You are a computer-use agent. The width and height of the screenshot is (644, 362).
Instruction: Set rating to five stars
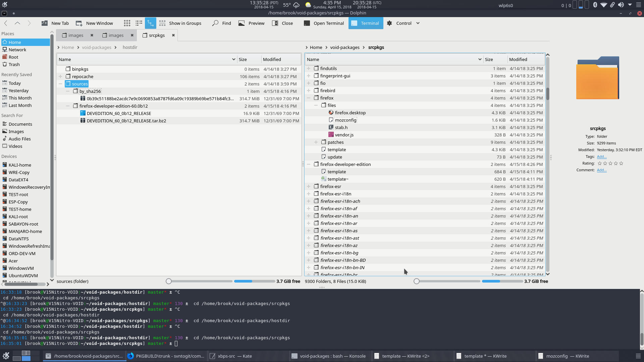(621, 163)
